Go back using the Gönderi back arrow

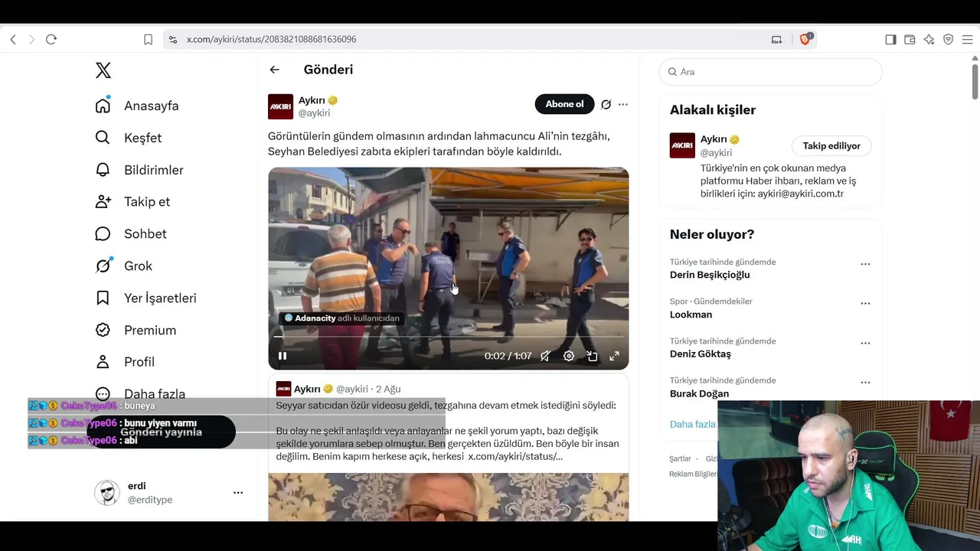click(x=275, y=70)
